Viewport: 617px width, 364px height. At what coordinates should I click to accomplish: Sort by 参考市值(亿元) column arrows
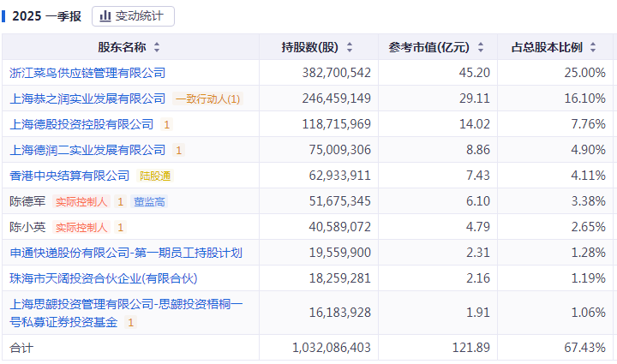(x=481, y=48)
